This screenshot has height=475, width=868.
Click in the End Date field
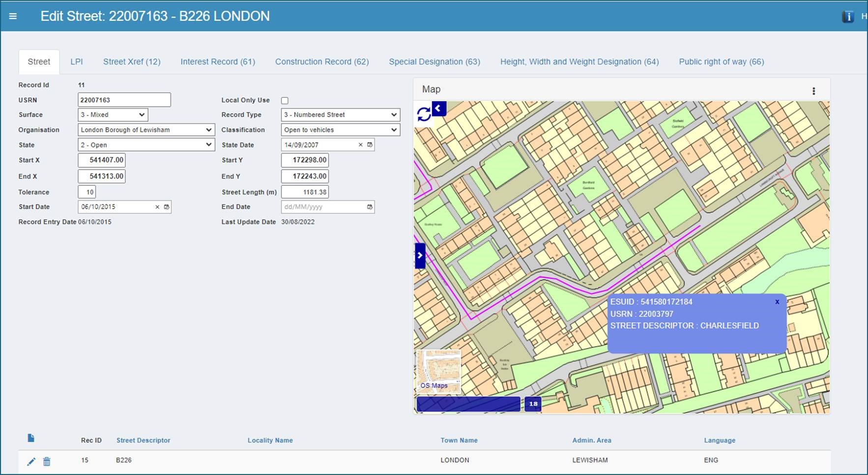tap(328, 207)
